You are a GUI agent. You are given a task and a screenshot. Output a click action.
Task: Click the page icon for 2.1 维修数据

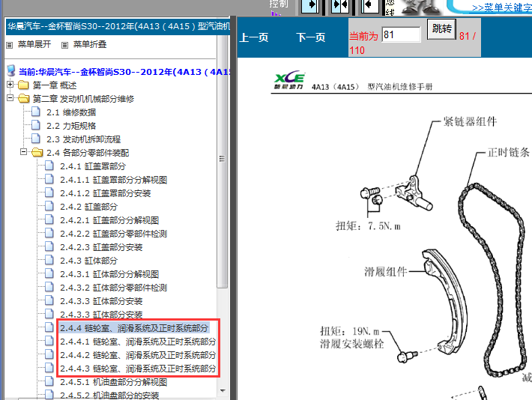tap(36, 112)
